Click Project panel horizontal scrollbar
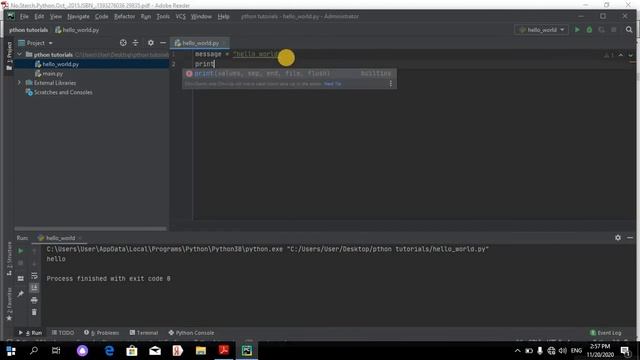This screenshot has width=640, height=360. pos(91,229)
